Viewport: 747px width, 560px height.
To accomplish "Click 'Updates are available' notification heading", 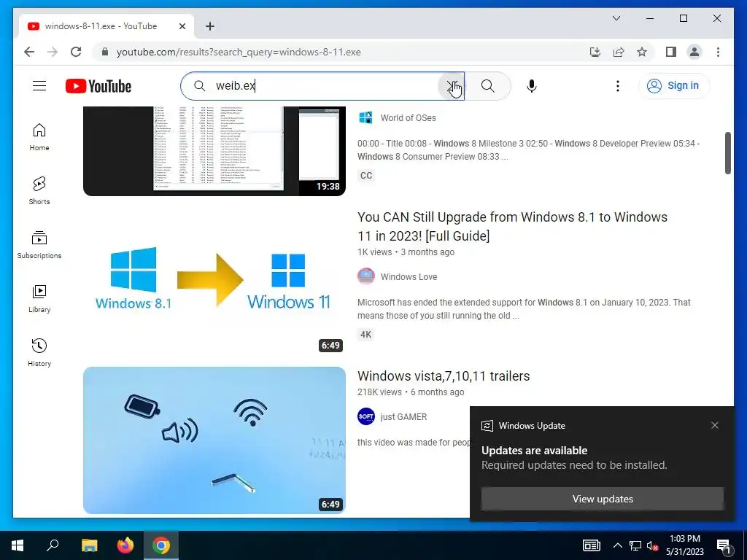I will pos(534,451).
